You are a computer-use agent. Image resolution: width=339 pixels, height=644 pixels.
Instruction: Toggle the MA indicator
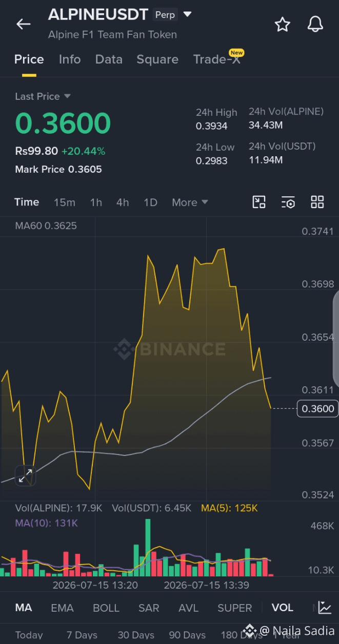(x=24, y=608)
